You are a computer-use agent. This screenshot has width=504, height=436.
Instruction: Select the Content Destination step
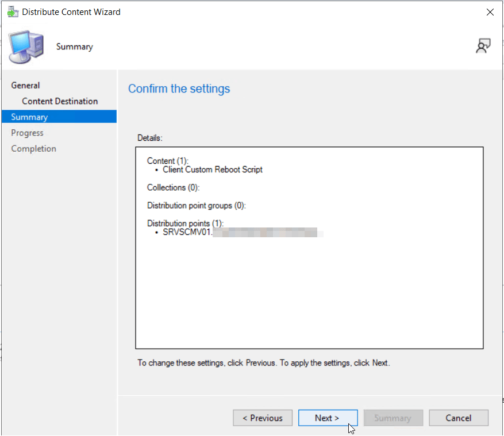point(60,101)
